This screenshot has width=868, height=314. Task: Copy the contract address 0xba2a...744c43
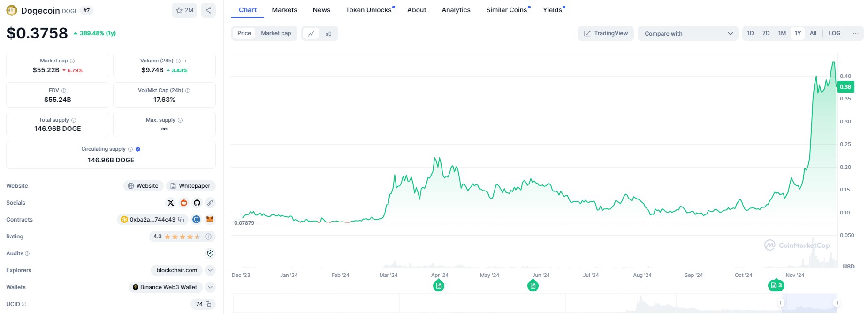[181, 220]
